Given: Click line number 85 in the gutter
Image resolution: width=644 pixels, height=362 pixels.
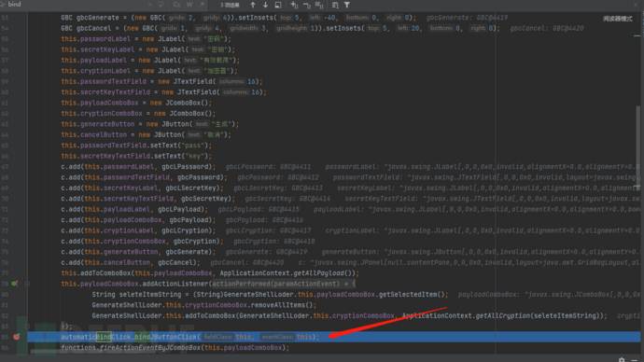Looking at the screenshot, I should point(5,337).
